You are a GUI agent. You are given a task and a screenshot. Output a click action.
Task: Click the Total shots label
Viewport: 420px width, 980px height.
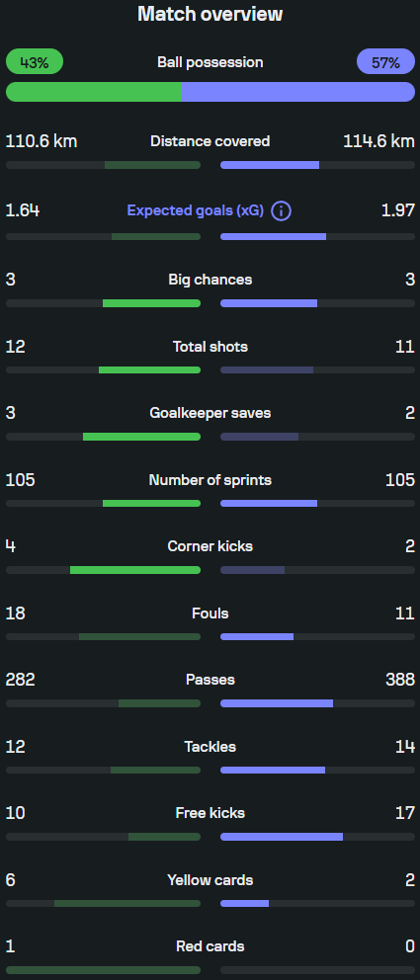[210, 346]
